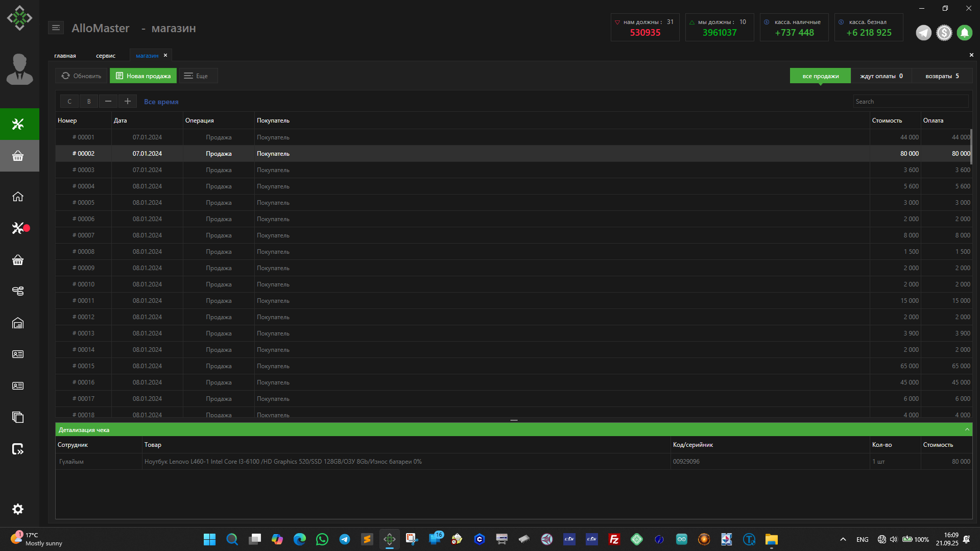Switch to the 'ждут оплаты' filter
This screenshot has width=980, height=551.
881,76
